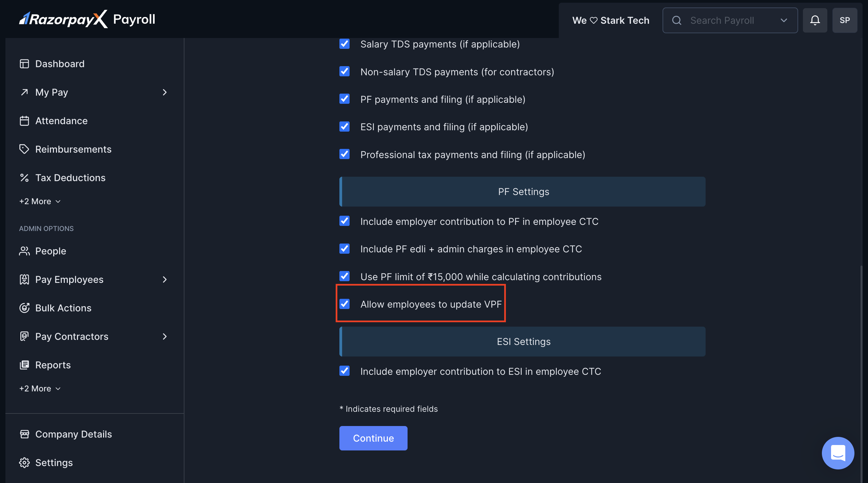Click the Search Payroll input field
Viewport: 868px width, 483px height.
click(x=722, y=20)
